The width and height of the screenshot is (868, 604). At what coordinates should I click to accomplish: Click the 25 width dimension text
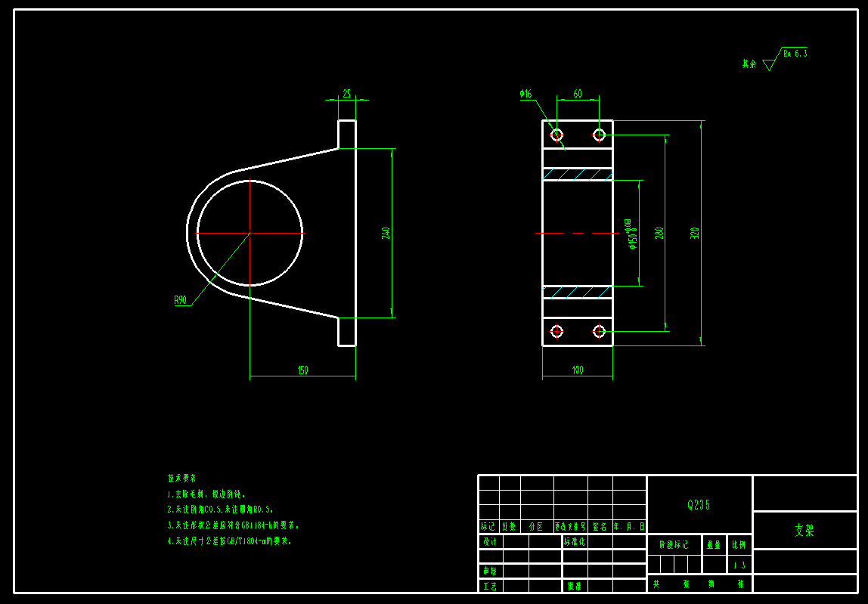[x=346, y=94]
